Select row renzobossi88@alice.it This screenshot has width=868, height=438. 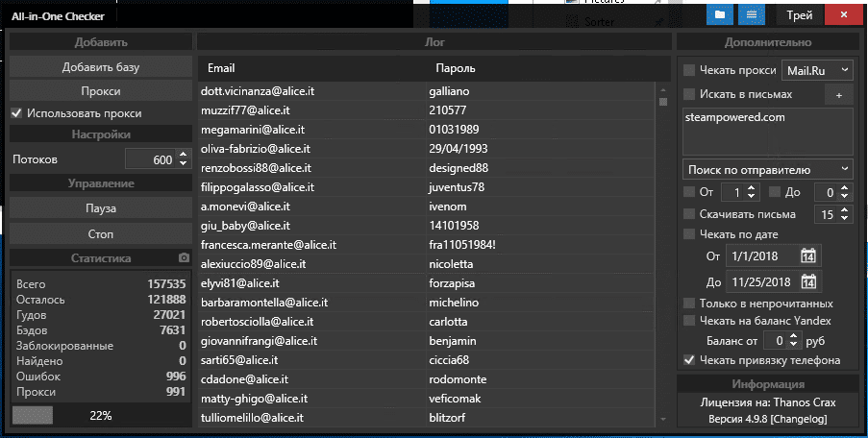click(426, 168)
